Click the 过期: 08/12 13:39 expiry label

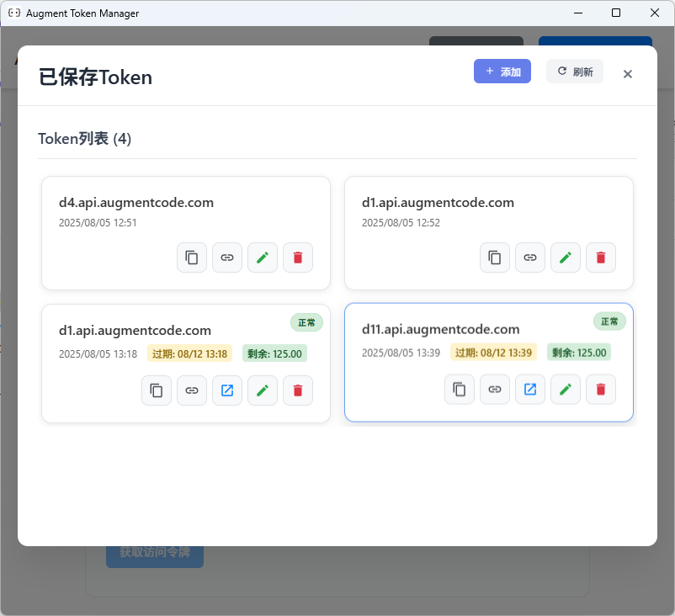493,352
